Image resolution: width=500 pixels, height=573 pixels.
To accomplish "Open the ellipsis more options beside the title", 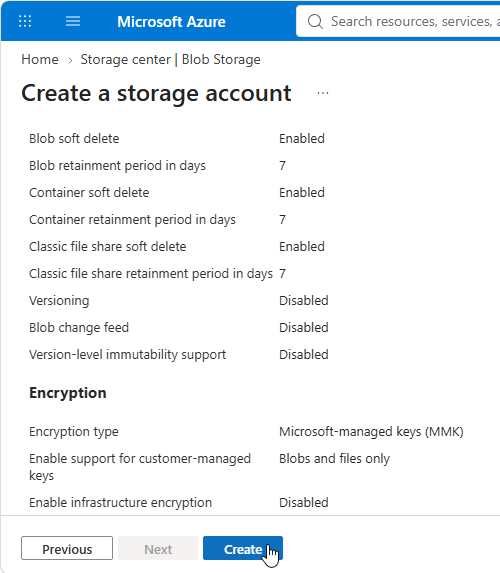I will click(x=323, y=93).
